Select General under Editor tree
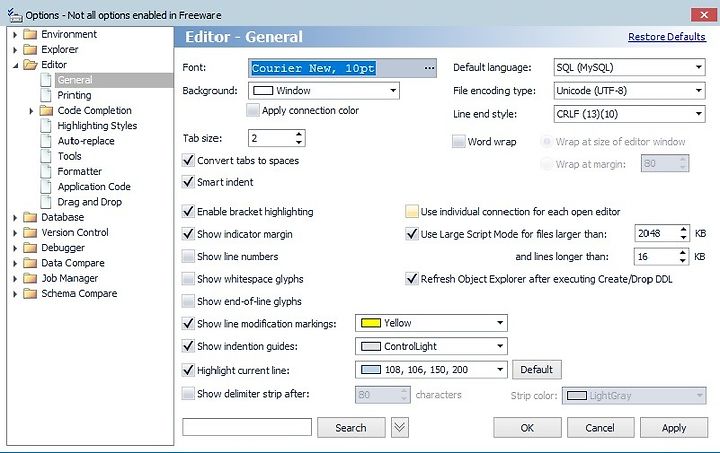The width and height of the screenshot is (720, 453). [75, 80]
